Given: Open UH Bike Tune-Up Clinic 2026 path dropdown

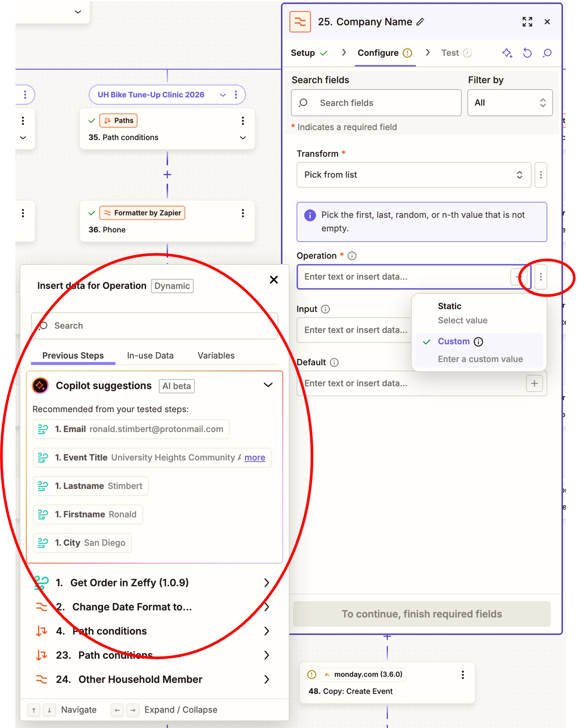Looking at the screenshot, I should pyautogui.click(x=223, y=95).
